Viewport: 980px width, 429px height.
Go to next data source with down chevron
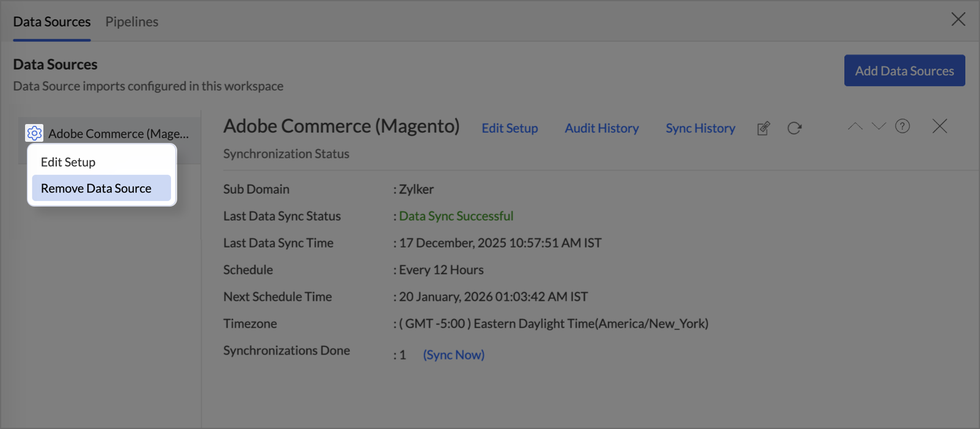pyautogui.click(x=879, y=127)
